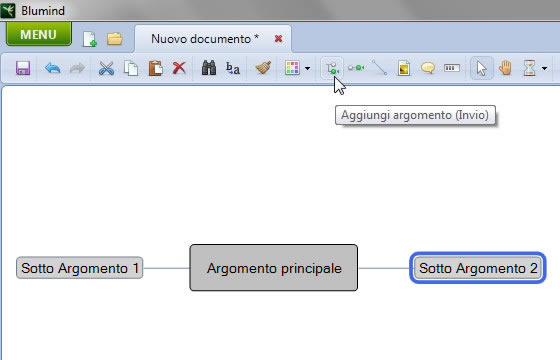The height and width of the screenshot is (360, 560).
Task: Toggle the arrow selection mode
Action: 482,68
